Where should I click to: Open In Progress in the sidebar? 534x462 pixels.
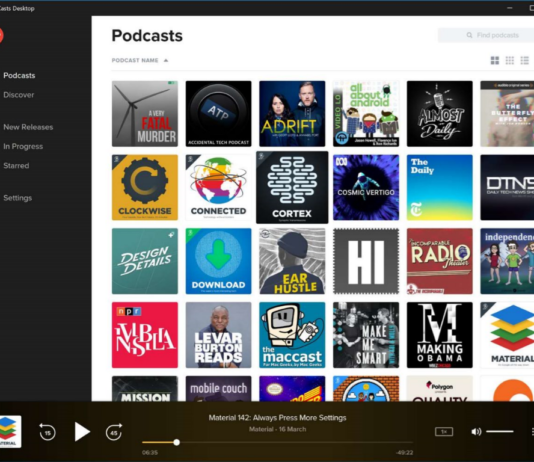[x=23, y=146]
